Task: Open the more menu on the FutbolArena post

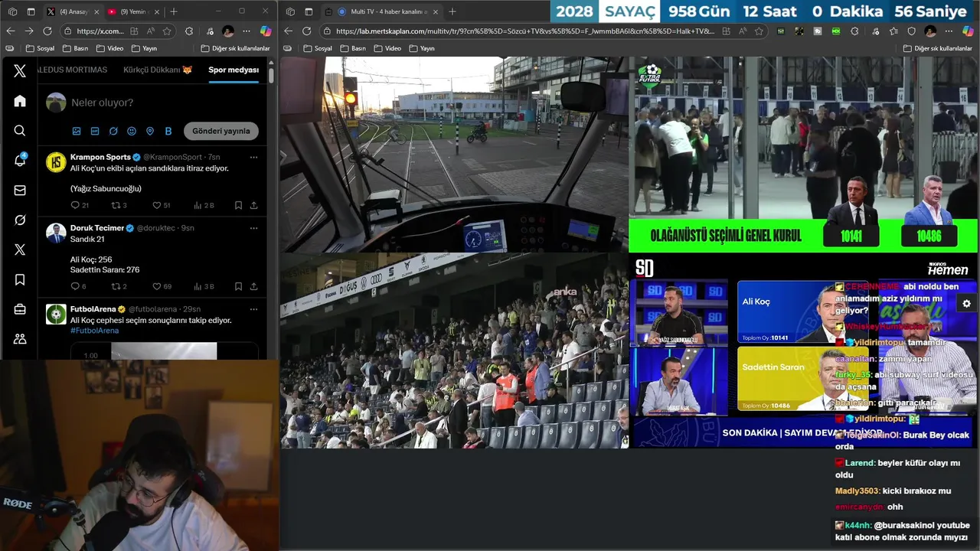Action: 253,309
